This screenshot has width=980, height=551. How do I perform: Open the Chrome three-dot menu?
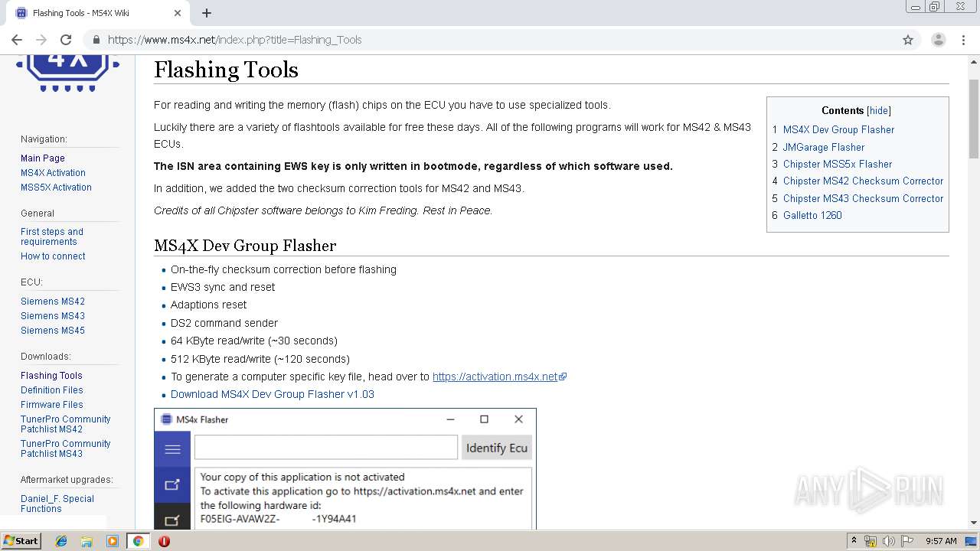point(963,40)
